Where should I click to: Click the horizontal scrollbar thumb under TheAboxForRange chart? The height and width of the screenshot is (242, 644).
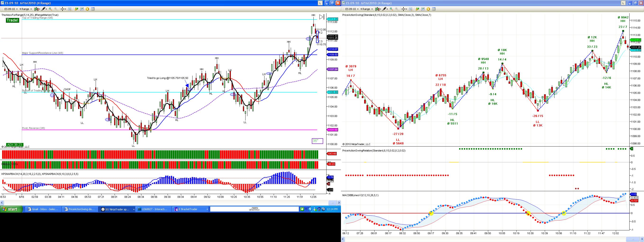(x=332, y=203)
